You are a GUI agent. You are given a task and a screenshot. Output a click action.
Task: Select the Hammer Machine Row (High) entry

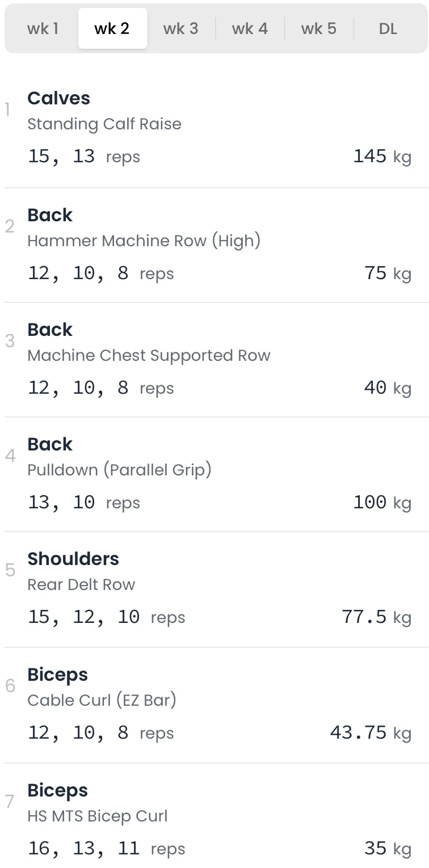(144, 241)
